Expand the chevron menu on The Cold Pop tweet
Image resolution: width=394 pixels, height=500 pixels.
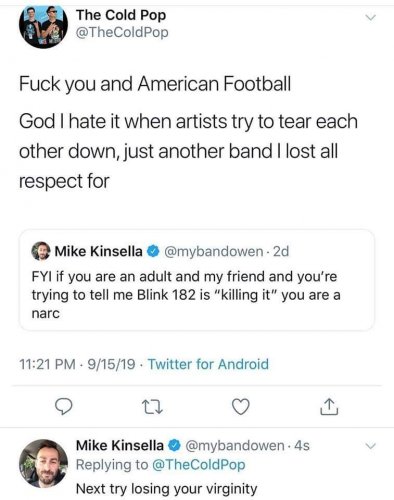(x=370, y=17)
